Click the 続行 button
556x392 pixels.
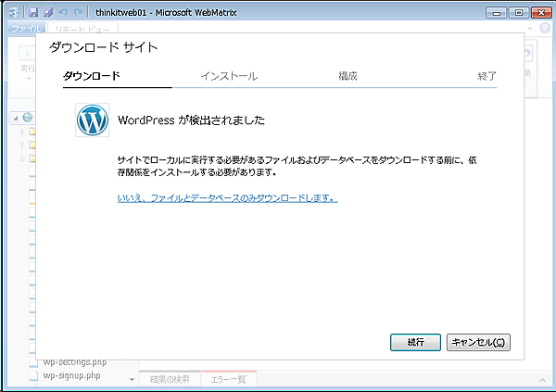tap(415, 342)
